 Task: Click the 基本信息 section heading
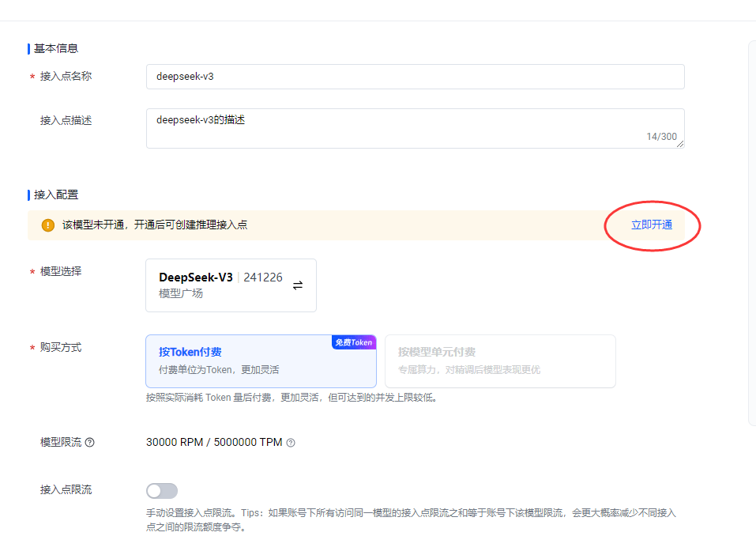point(56,48)
